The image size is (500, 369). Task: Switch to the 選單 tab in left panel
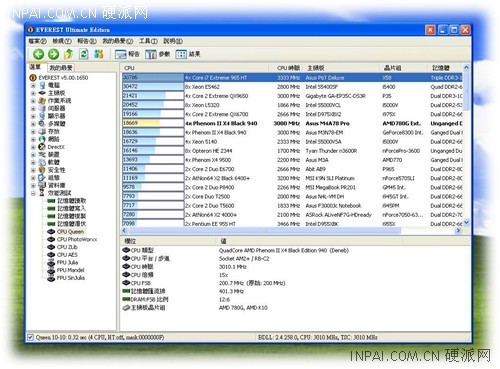(35, 67)
